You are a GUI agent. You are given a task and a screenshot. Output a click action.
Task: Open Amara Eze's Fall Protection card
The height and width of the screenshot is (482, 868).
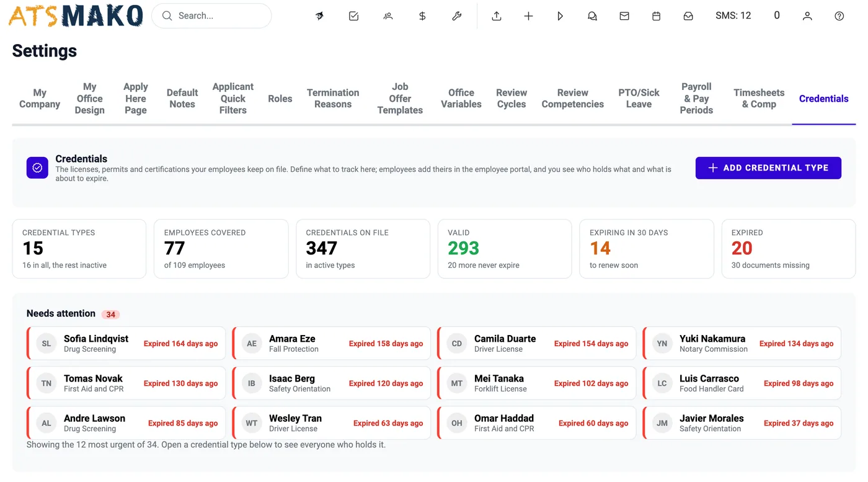pyautogui.click(x=332, y=344)
